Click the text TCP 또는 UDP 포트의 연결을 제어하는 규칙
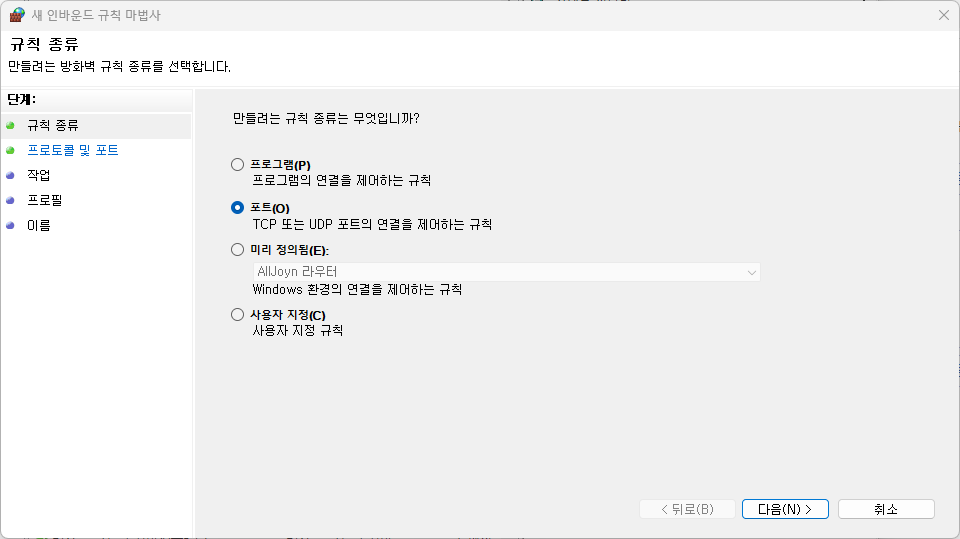This screenshot has height=539, width=960. click(x=372, y=225)
